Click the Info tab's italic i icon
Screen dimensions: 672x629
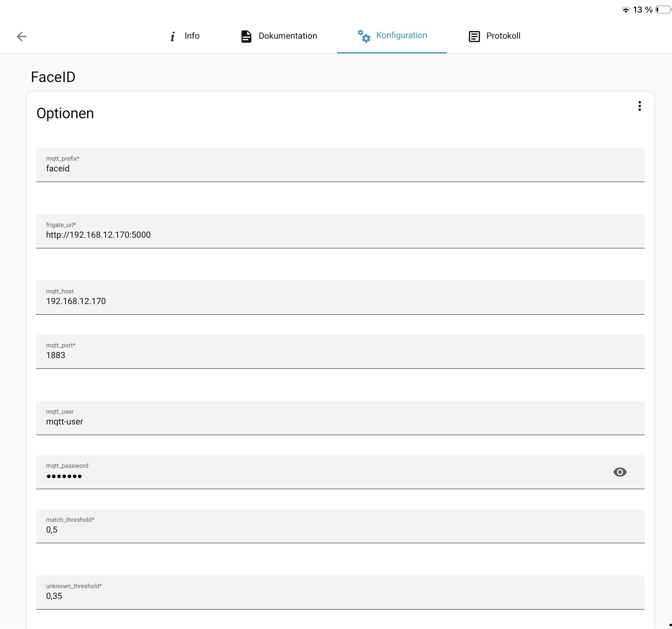tap(173, 36)
